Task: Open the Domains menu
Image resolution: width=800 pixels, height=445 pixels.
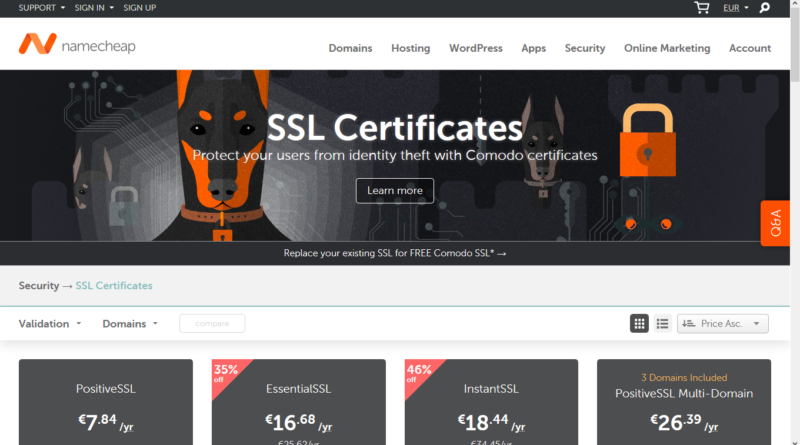Action: (351, 48)
